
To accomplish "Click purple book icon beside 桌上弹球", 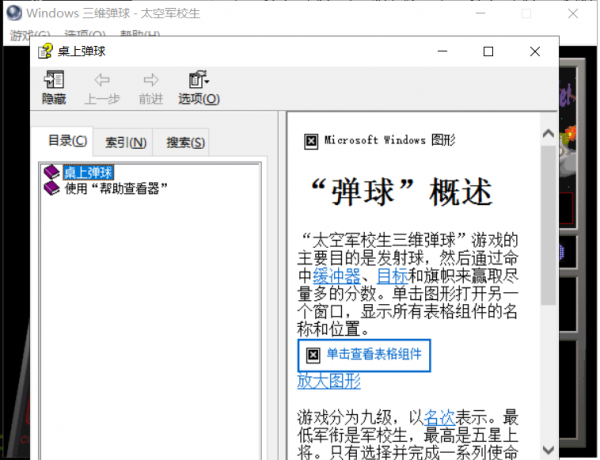I will [52, 172].
